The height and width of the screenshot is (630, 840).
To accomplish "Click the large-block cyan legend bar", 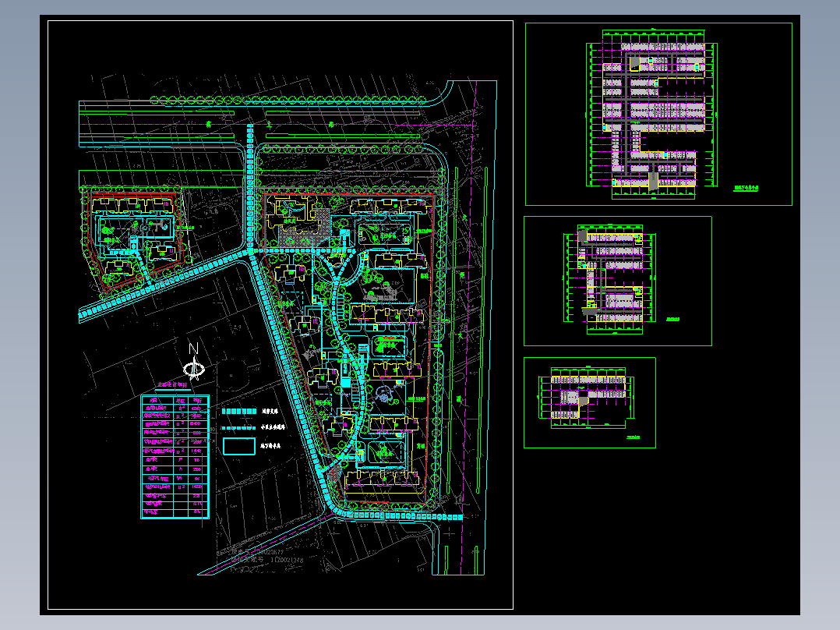I will [239, 411].
